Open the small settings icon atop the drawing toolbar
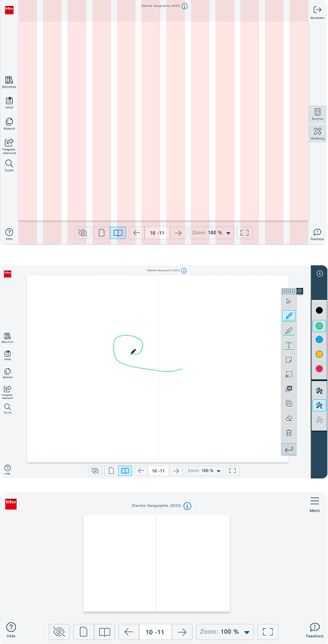This screenshot has height=644, width=328. point(300,291)
